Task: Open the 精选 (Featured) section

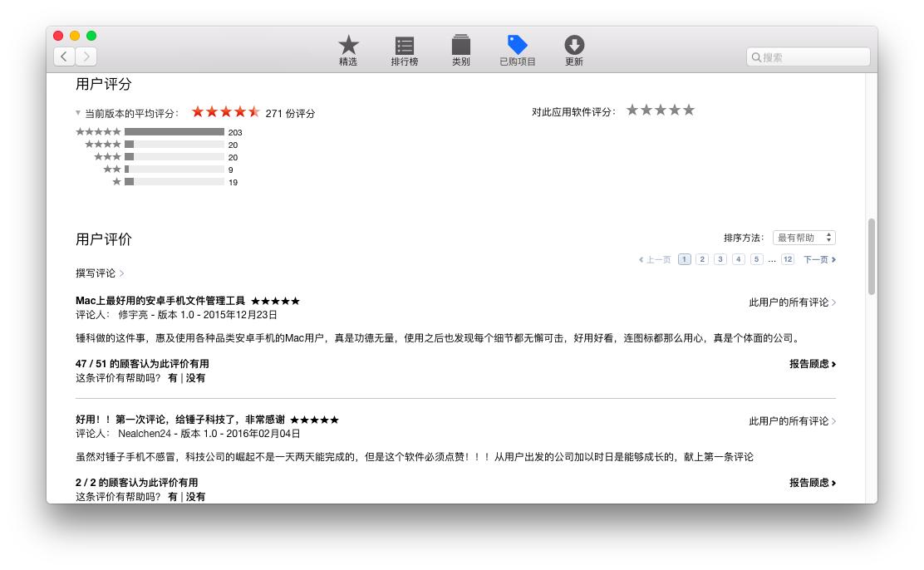Action: pyautogui.click(x=348, y=50)
